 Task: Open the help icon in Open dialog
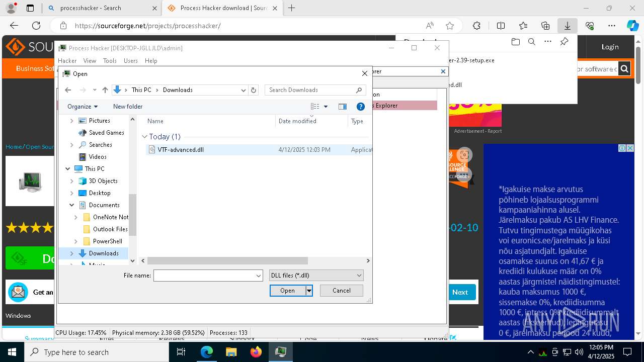pos(360,107)
